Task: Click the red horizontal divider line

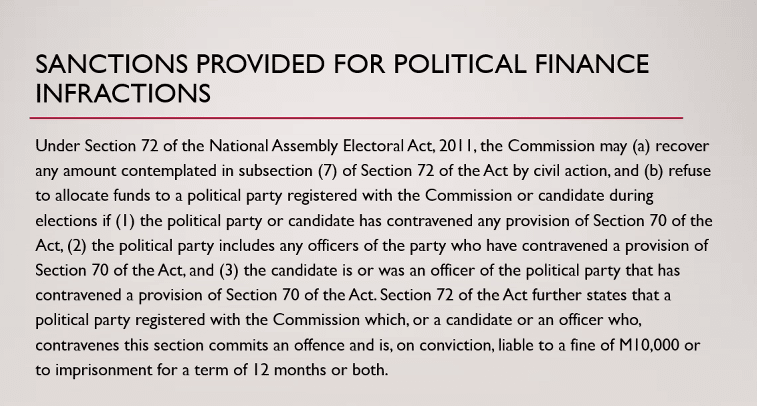Action: click(356, 117)
